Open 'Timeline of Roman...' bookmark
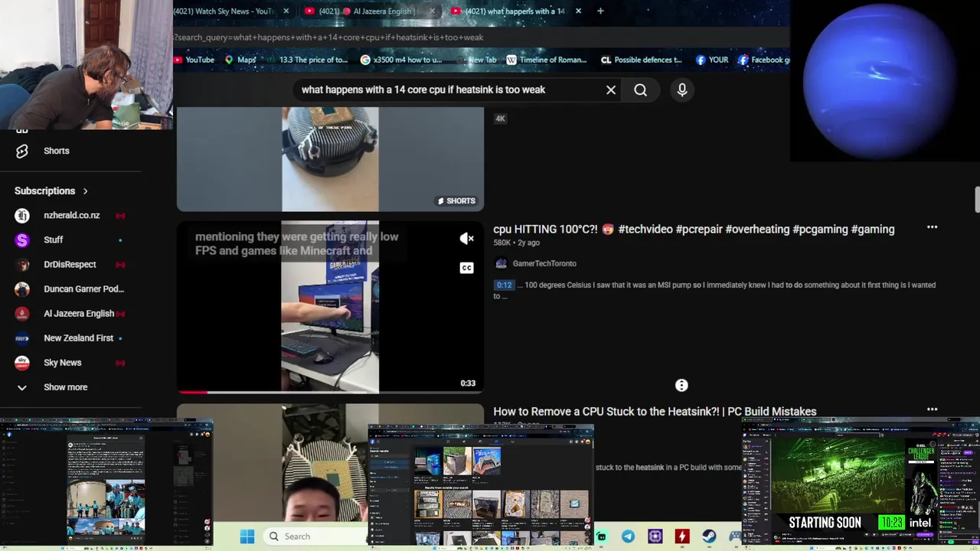The image size is (980, 551). (x=546, y=60)
